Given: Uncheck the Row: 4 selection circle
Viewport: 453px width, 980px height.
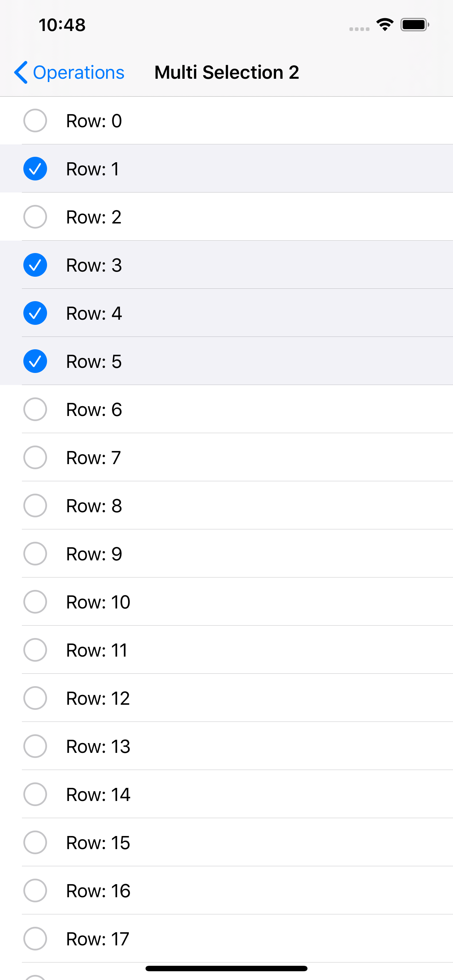Looking at the screenshot, I should (35, 313).
